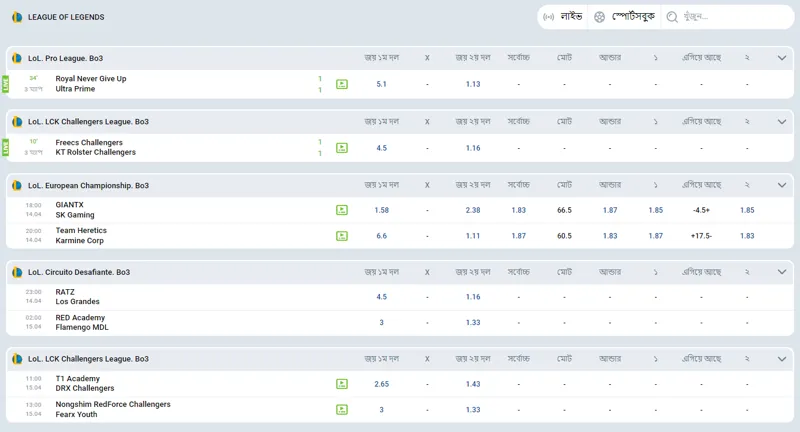Open the RED Academy vs Flamengo MDL match
800x432 pixels.
coord(82,322)
